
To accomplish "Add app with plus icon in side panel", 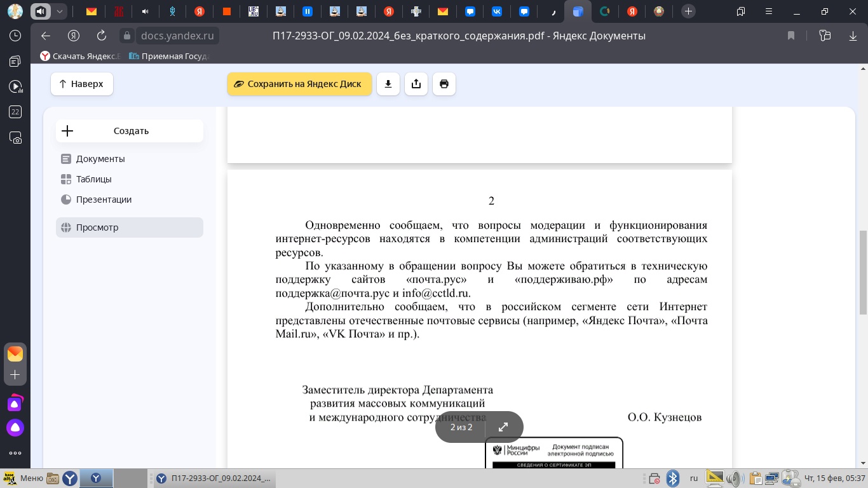I will pos(15,375).
